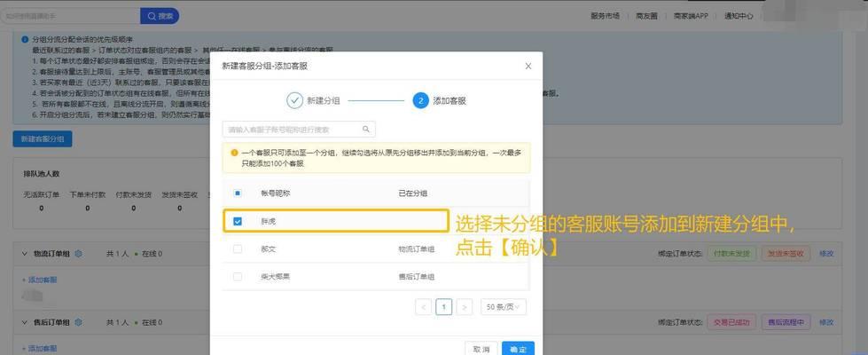Collapse the 售后订单组 section chevron
Viewport: 868px width, 355px height.
[x=24, y=322]
